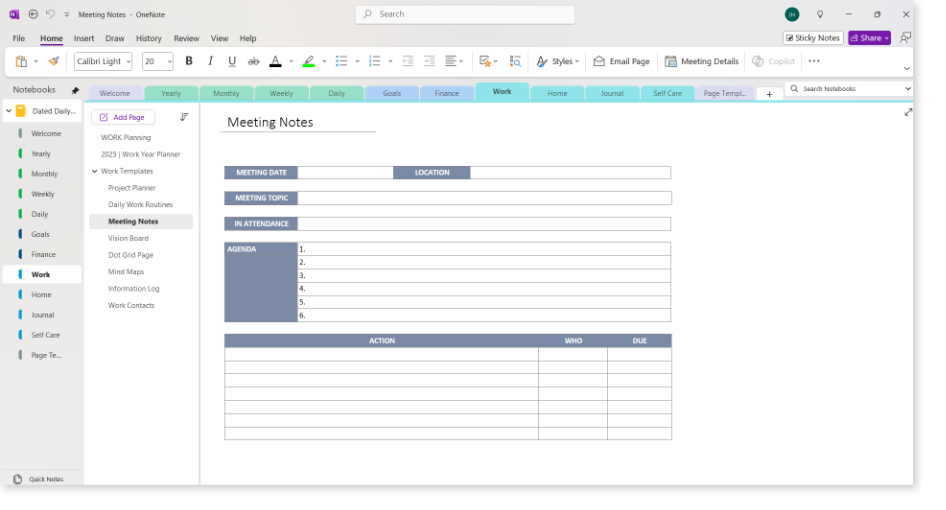Switch to the Finance section tab
Viewport: 946px width, 510px height.
[446, 93]
